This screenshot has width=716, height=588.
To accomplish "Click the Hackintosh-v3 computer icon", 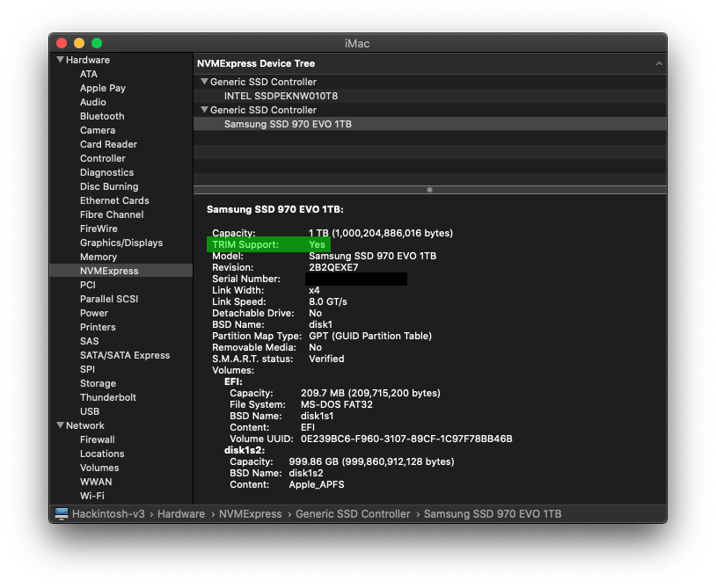I will pos(62,513).
